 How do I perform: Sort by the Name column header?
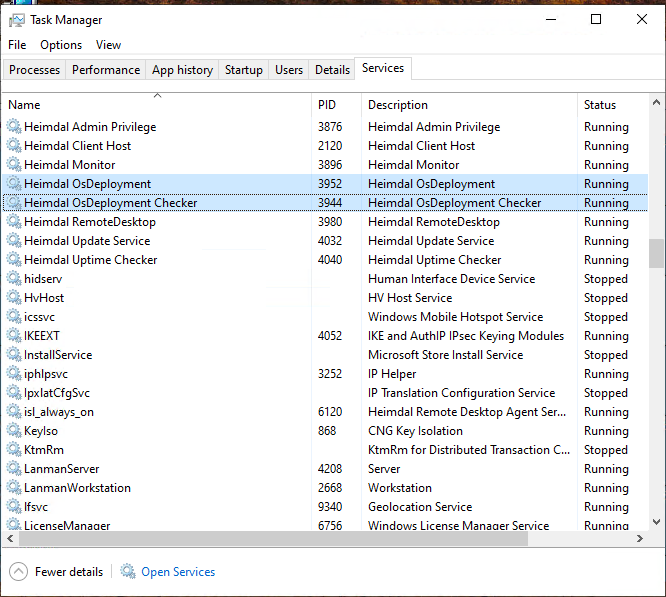[157, 104]
